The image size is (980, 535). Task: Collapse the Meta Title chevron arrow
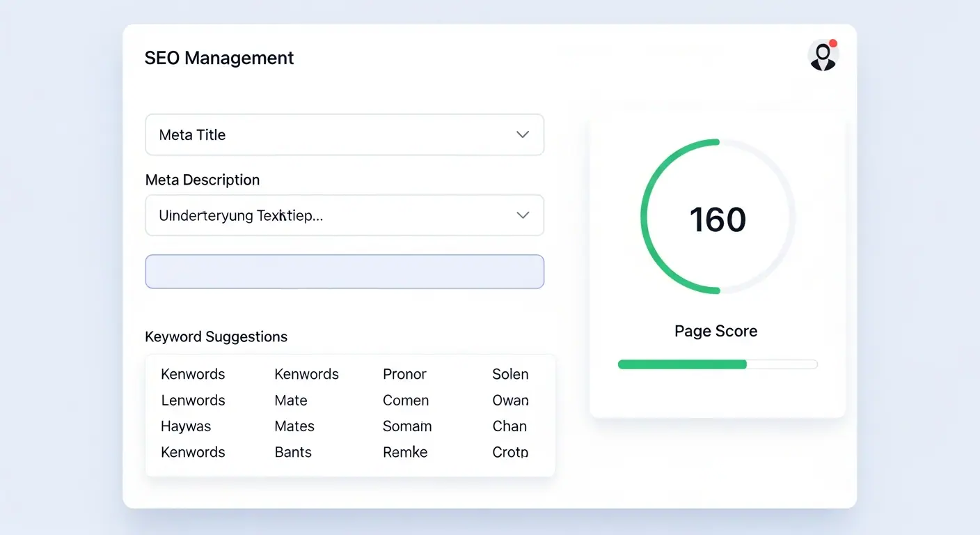522,134
